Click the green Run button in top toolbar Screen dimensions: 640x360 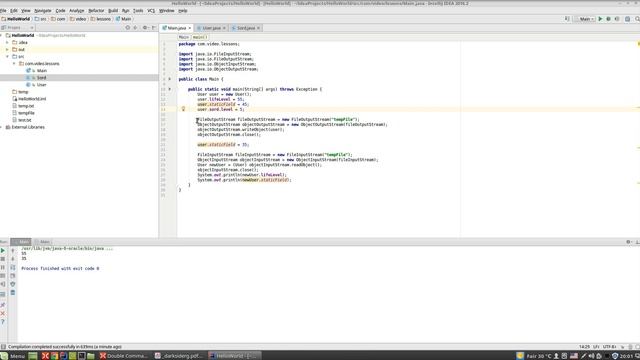click(x=600, y=19)
